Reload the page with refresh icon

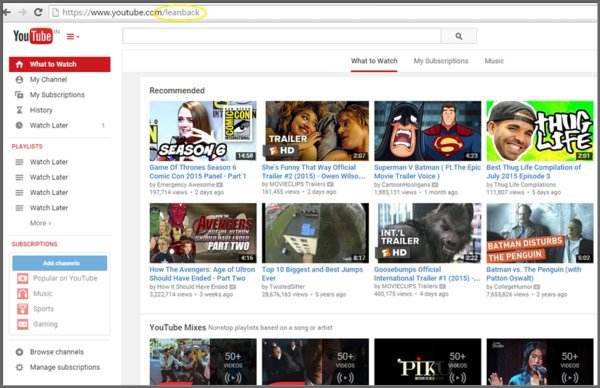click(x=38, y=12)
